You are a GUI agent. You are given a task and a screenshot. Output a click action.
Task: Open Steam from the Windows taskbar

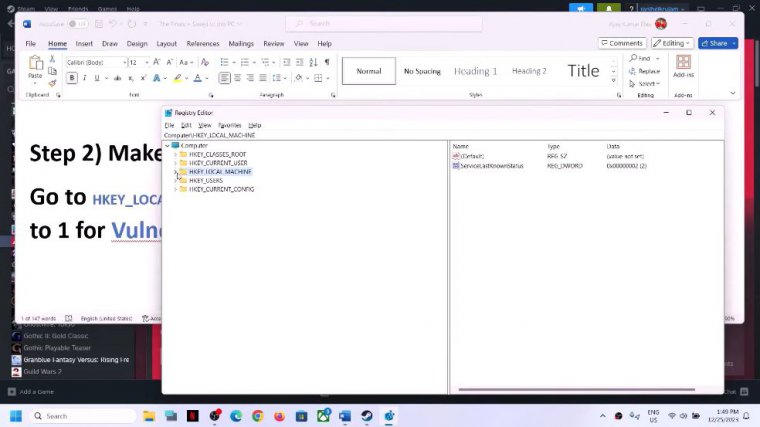click(366, 415)
